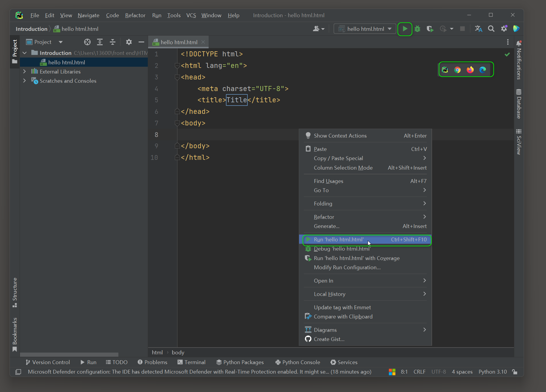Open the SciView side panel

tap(519, 142)
